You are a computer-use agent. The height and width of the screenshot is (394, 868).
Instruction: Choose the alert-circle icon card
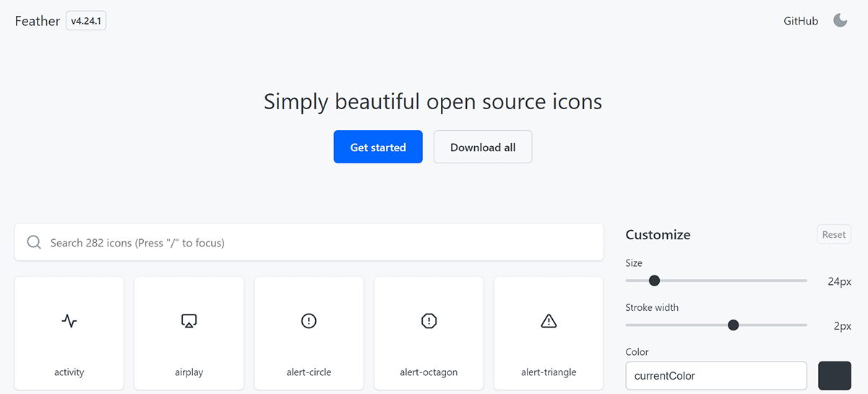pos(309,334)
